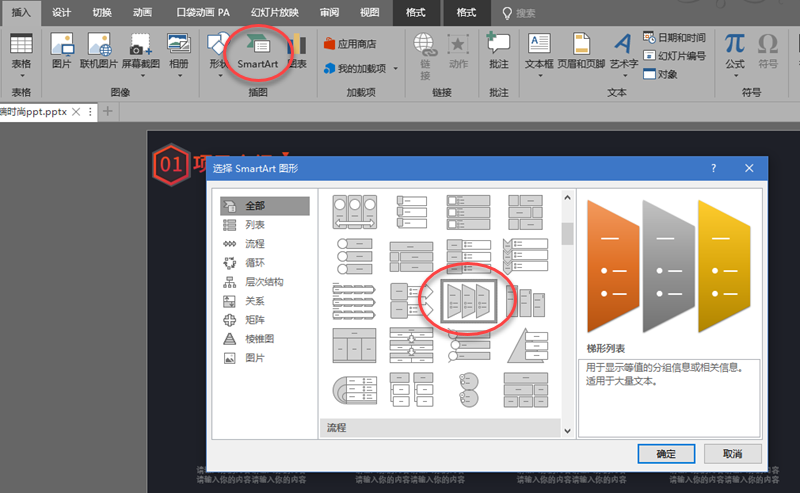Open 应用商店 add-in store
The width and height of the screenshot is (800, 493).
click(350, 44)
